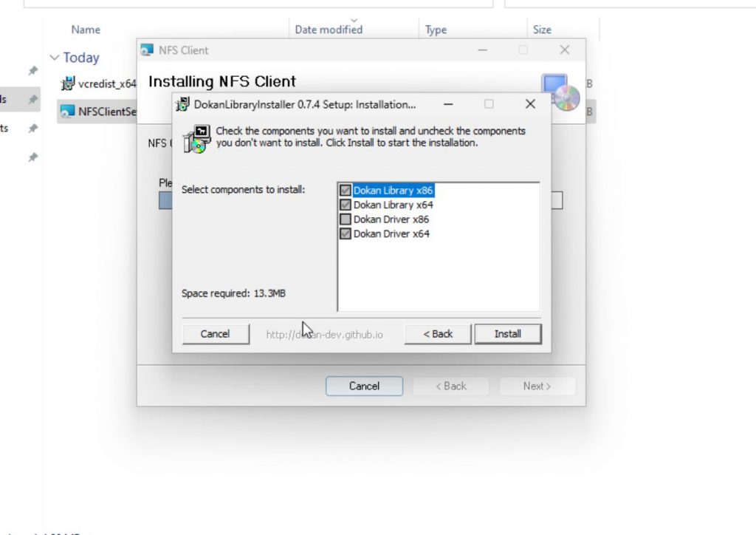The width and height of the screenshot is (756, 535).
Task: Sort files by the Name column header
Action: tap(86, 30)
